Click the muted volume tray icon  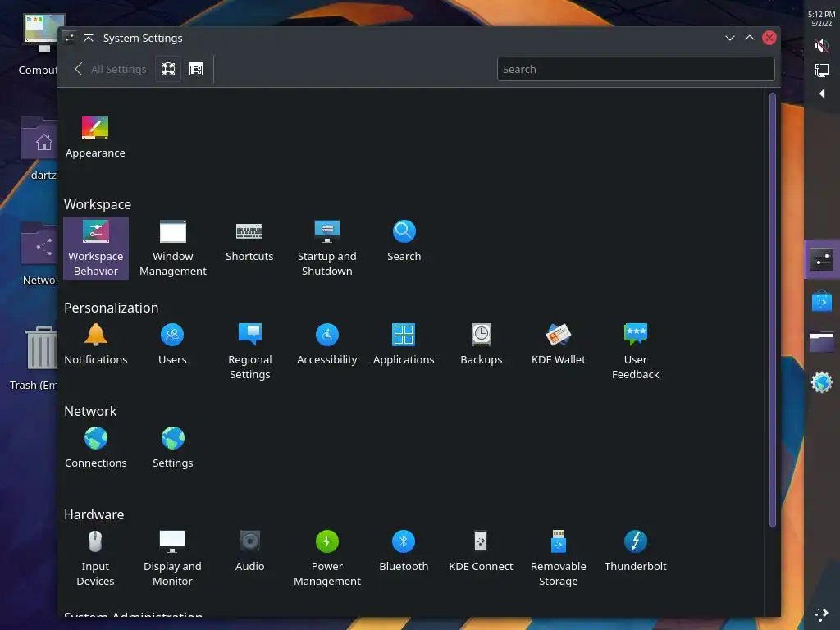point(821,46)
